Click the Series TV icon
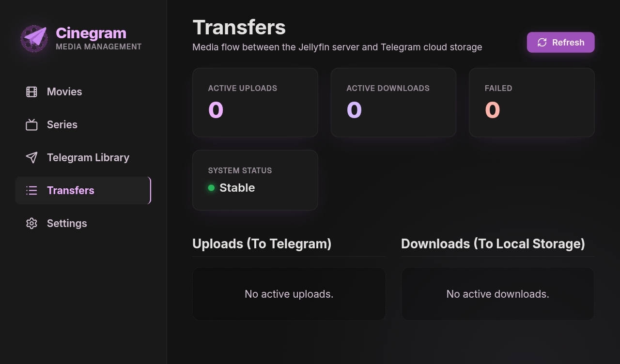The width and height of the screenshot is (620, 364). [31, 125]
